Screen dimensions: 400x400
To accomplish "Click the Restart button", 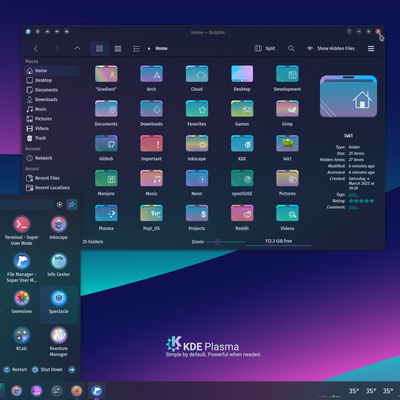I will (x=15, y=370).
